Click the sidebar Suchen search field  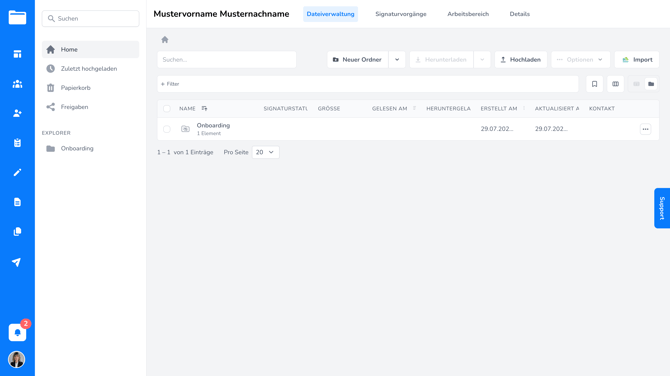[x=91, y=19]
